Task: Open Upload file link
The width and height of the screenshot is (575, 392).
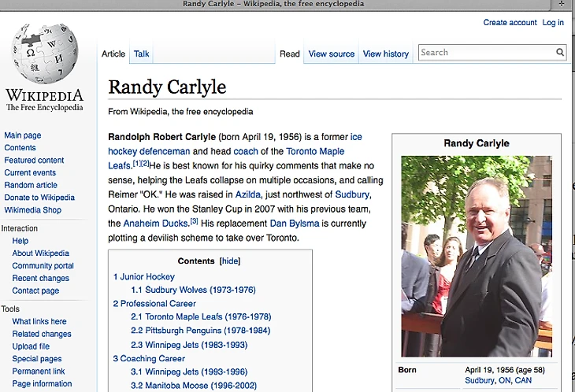Action: click(31, 346)
